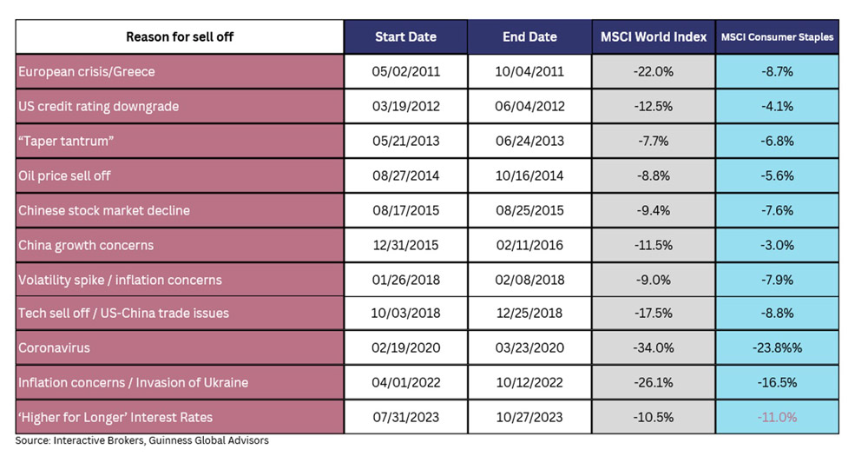Image resolution: width=868 pixels, height=456 pixels.
Task: Click the 'Reason for sell off' header cell
Action: tap(180, 37)
